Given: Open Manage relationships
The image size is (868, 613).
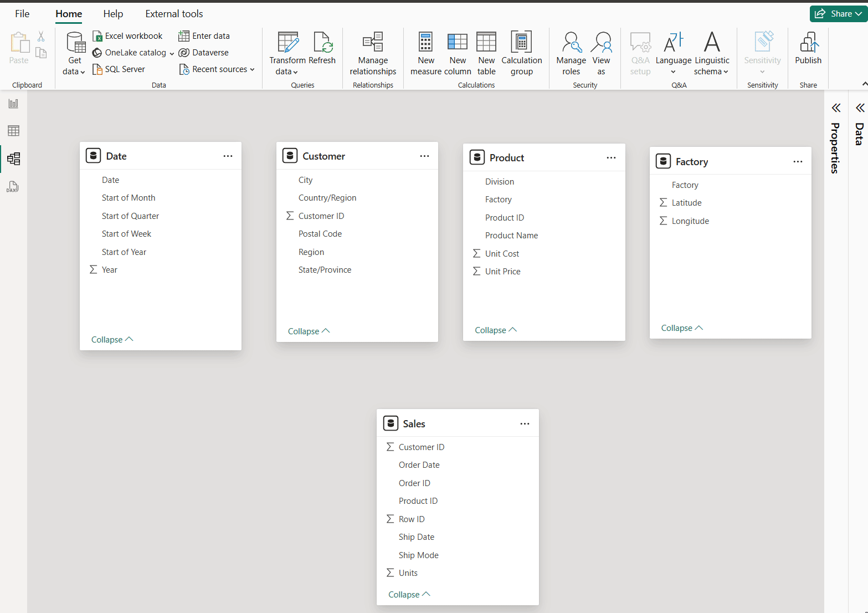Looking at the screenshot, I should tap(373, 53).
